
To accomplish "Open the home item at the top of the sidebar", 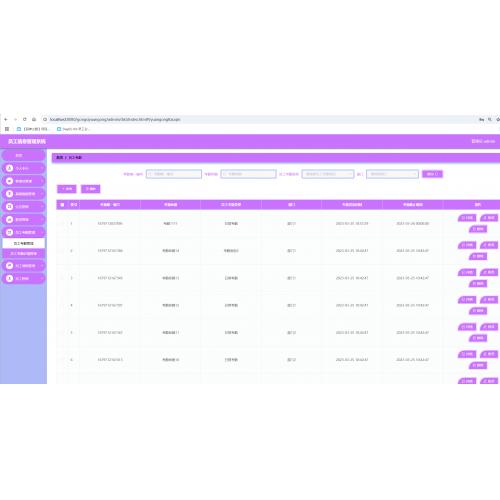I will click(23, 155).
